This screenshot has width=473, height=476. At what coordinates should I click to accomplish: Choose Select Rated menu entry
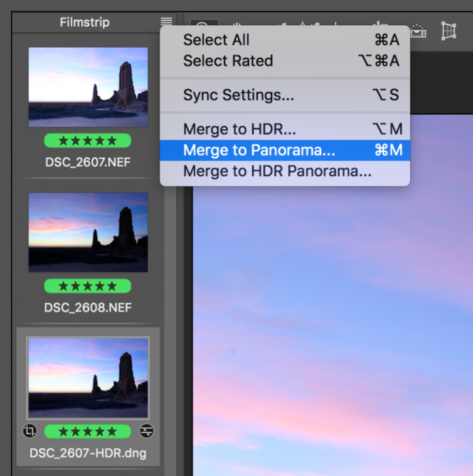click(285, 61)
